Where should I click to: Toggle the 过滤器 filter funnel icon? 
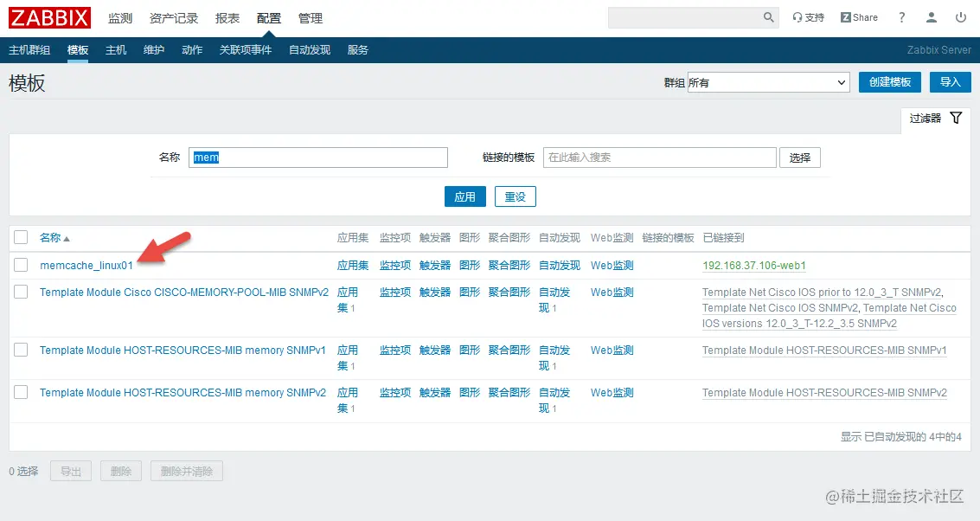pos(956,118)
